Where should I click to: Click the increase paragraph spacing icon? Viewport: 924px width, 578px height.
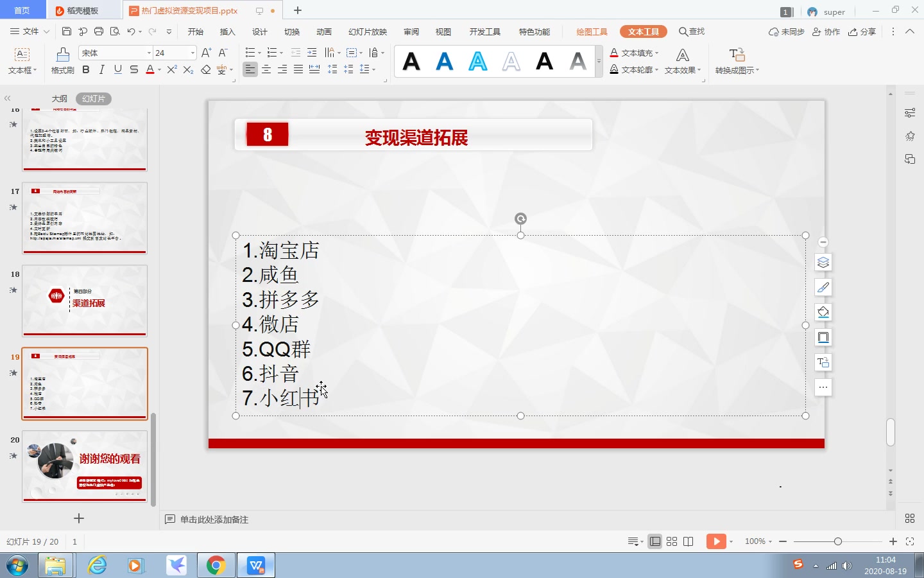pyautogui.click(x=332, y=69)
